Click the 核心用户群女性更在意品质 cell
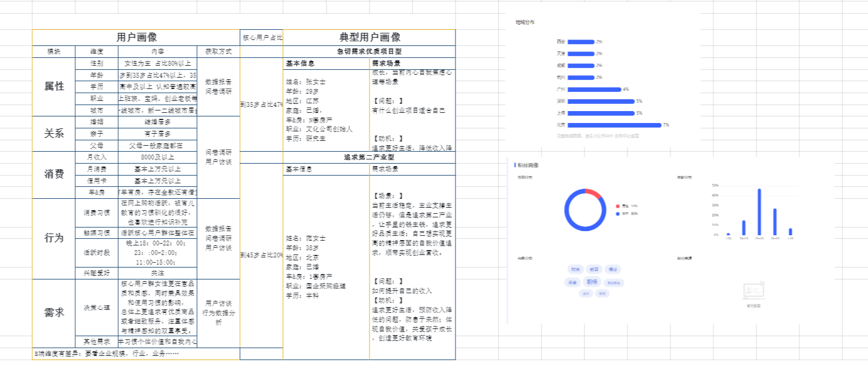The image size is (868, 381). 158,308
